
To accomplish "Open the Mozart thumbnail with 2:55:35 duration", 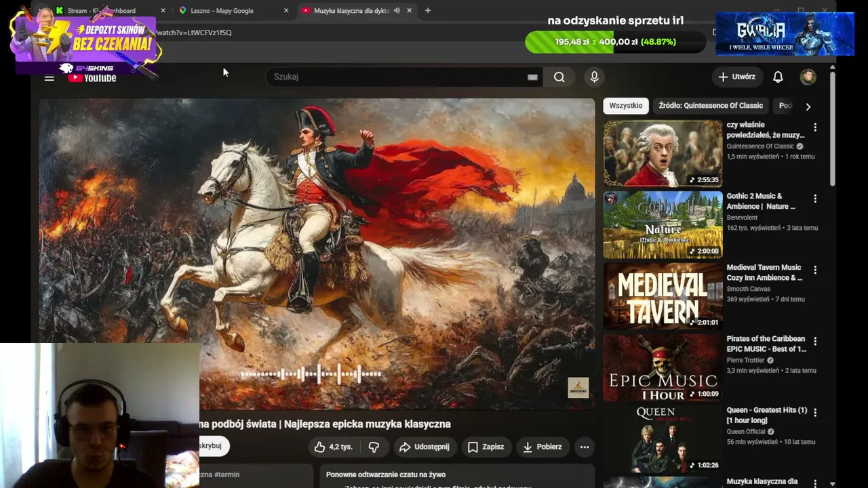I will coord(663,153).
